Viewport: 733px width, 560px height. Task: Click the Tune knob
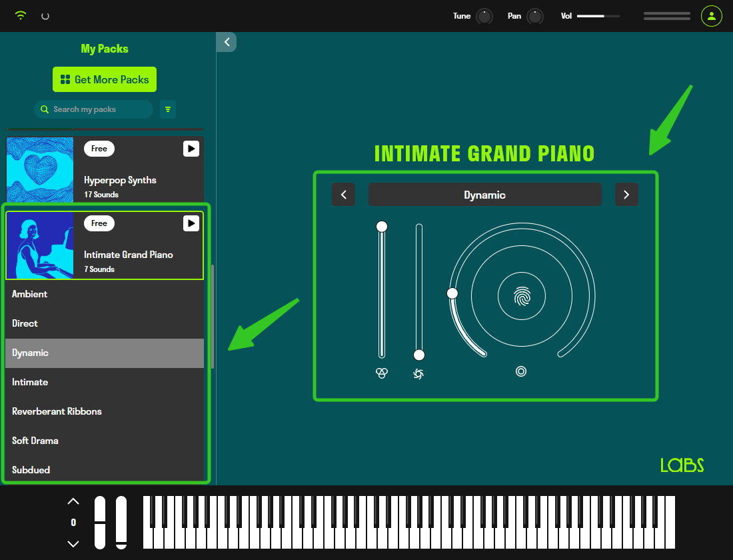tap(484, 16)
